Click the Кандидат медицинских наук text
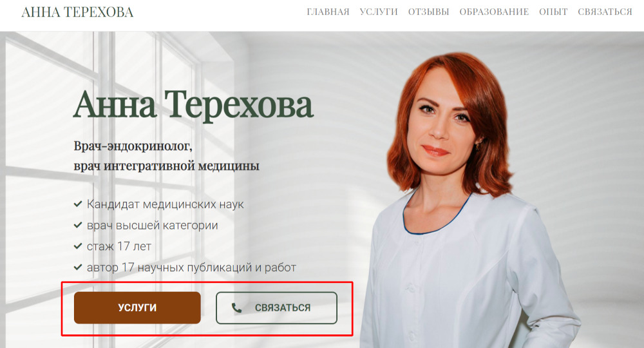This screenshot has height=348, width=644. tap(165, 204)
